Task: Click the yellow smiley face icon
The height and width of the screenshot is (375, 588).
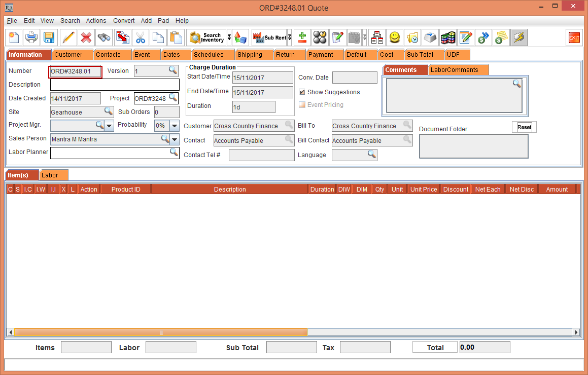Action: [x=394, y=37]
